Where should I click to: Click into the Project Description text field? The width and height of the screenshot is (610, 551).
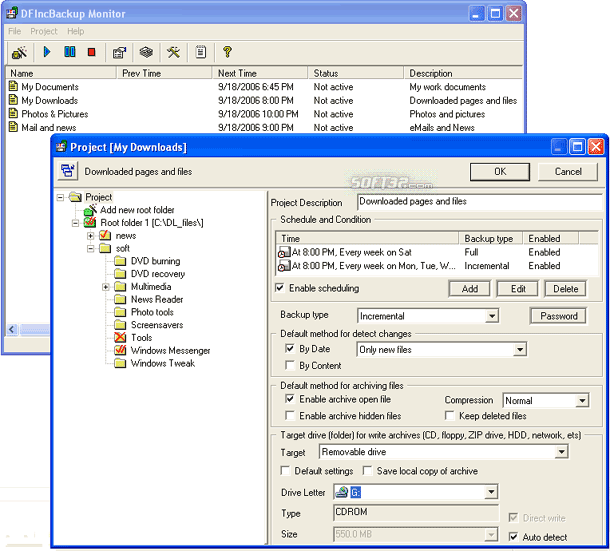480,202
